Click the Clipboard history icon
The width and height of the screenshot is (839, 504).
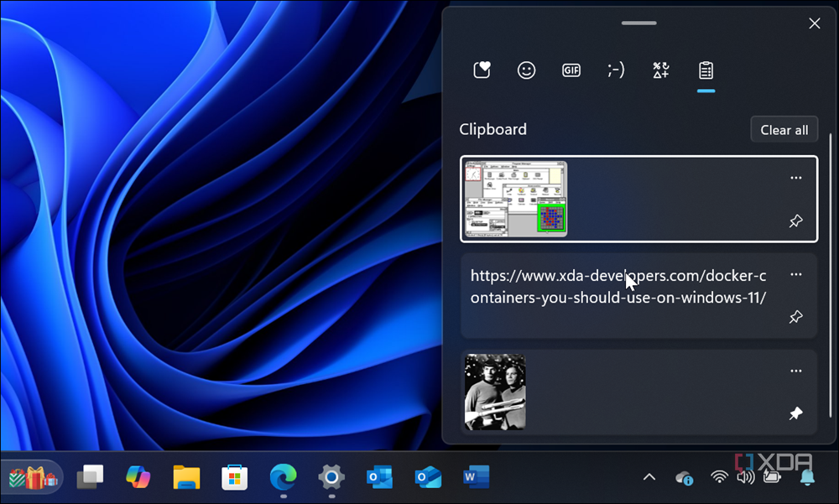(706, 70)
